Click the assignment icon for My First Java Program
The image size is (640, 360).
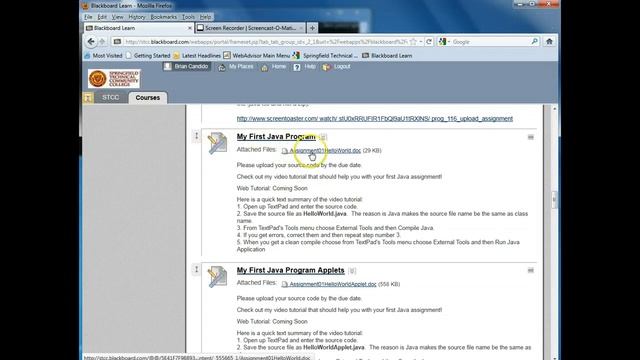[218, 143]
